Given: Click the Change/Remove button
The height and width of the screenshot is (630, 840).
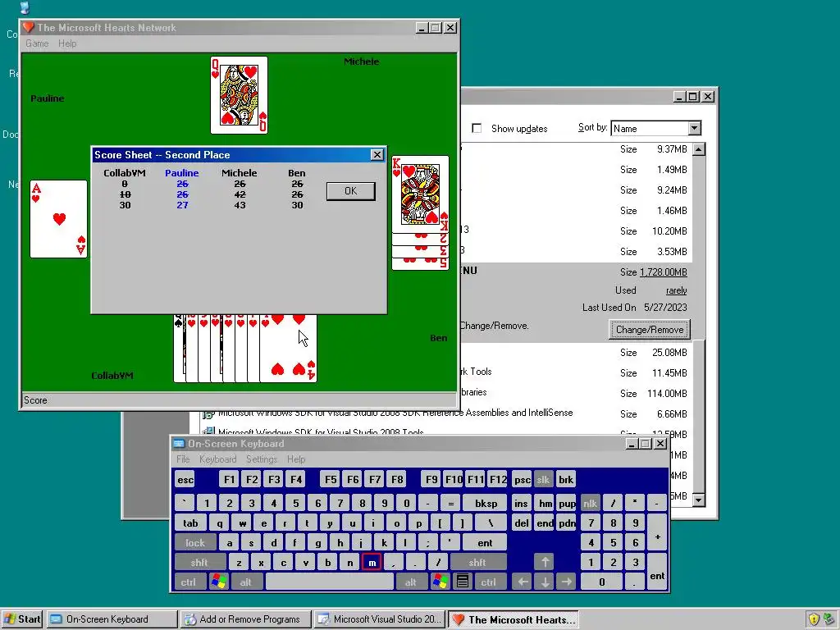Looking at the screenshot, I should point(650,330).
